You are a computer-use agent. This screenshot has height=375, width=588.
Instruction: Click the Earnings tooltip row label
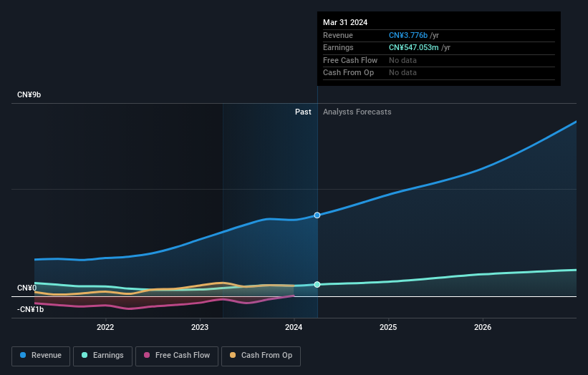click(x=338, y=47)
